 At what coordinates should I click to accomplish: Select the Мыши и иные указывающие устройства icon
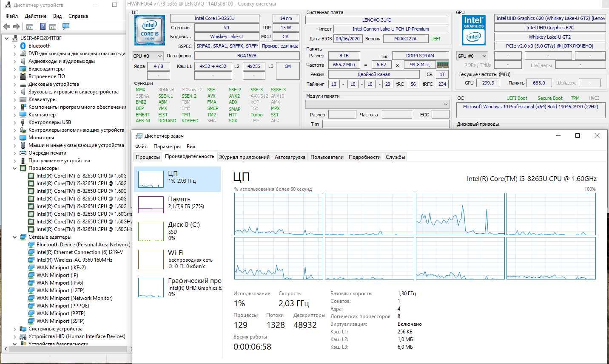[23, 145]
